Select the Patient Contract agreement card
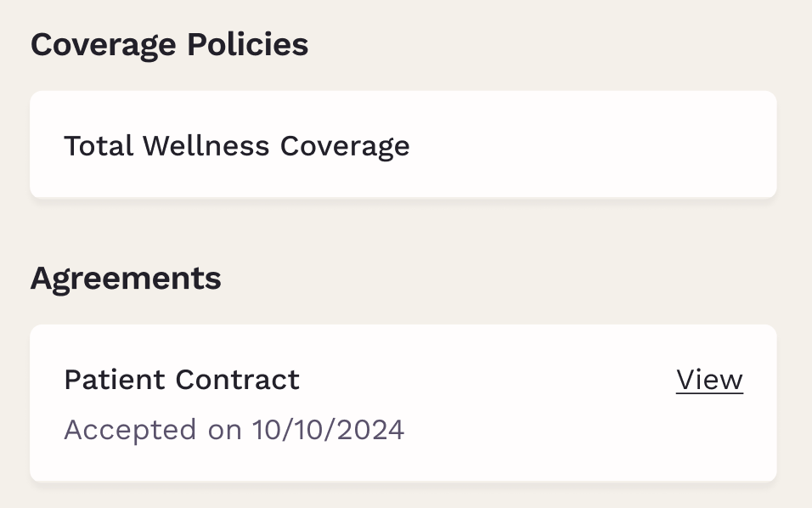Viewport: 812px width, 508px height. pos(403,404)
